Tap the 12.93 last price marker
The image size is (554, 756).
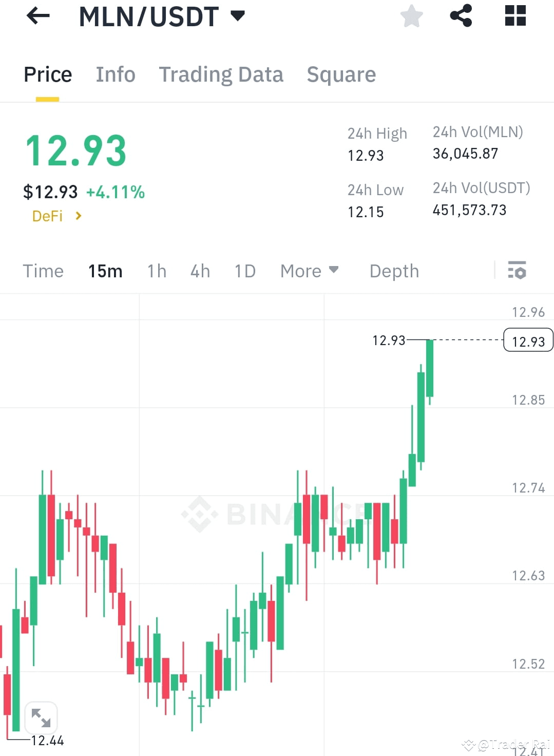point(528,340)
